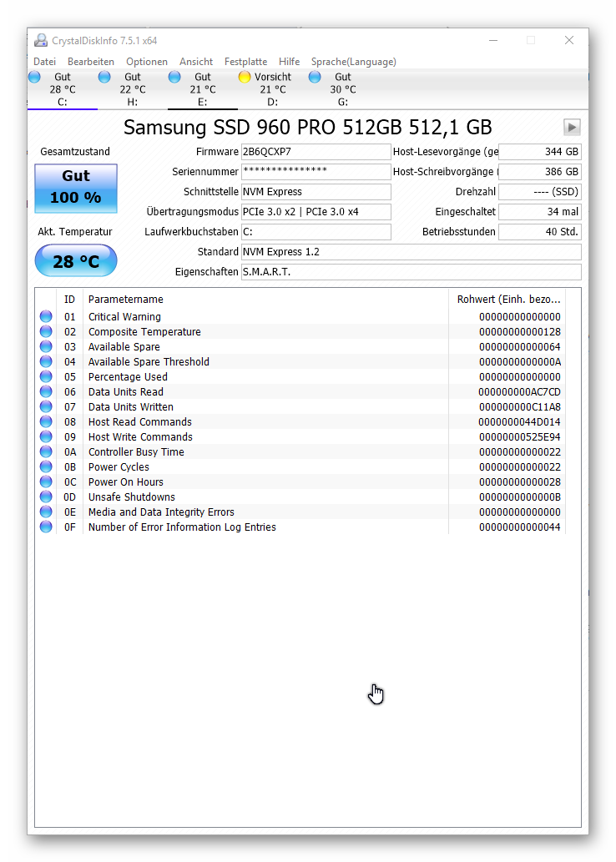Screen dimensions: 616x862
Task: Click status orb of Available Spare Threshold row
Action: (46, 361)
